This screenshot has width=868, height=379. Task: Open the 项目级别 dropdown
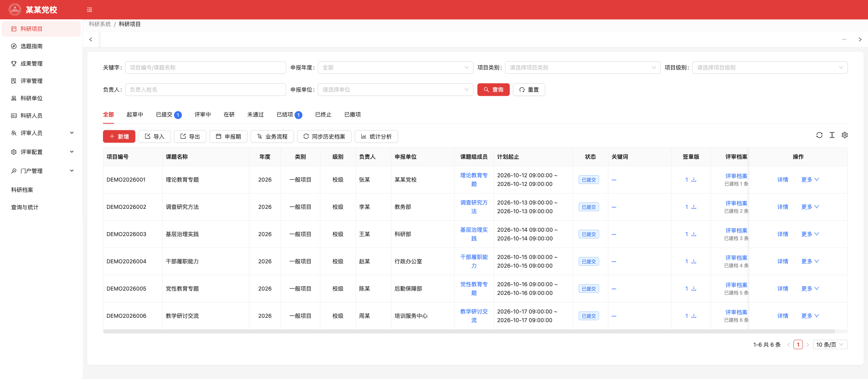pyautogui.click(x=770, y=68)
